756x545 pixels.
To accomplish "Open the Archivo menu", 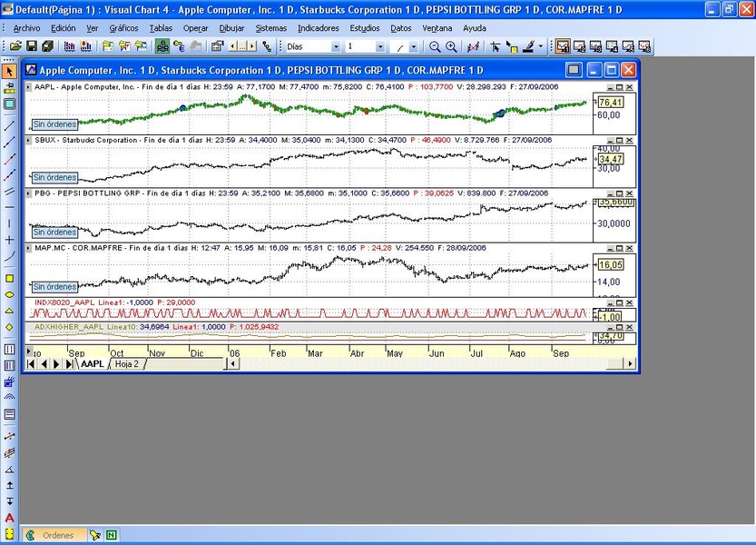I will pyautogui.click(x=26, y=28).
